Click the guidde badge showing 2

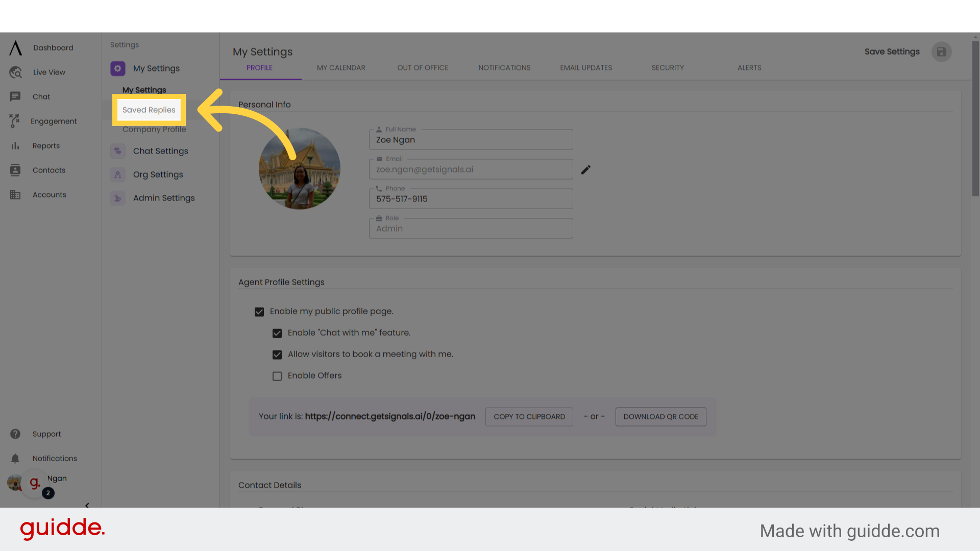click(x=48, y=493)
